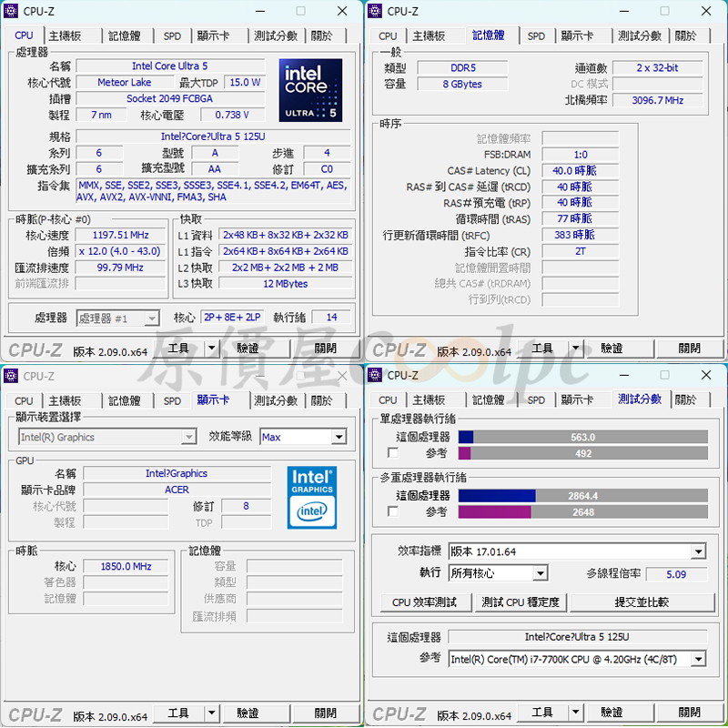Screen dimensions: 728x728
Task: Expand 工具 arrow in CPU tab window
Action: click(x=212, y=348)
